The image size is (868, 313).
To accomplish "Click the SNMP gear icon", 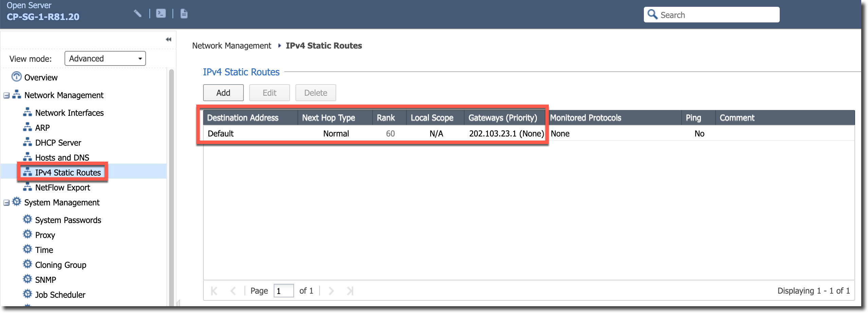I will pyautogui.click(x=27, y=279).
